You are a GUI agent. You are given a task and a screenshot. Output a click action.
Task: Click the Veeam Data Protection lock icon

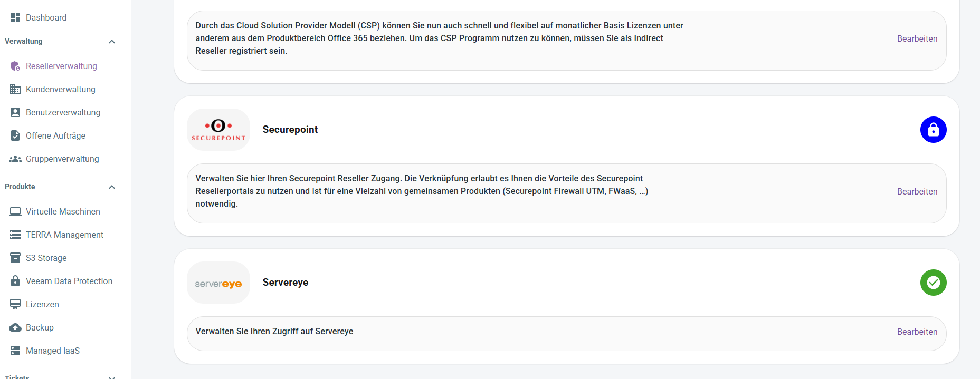click(15, 281)
